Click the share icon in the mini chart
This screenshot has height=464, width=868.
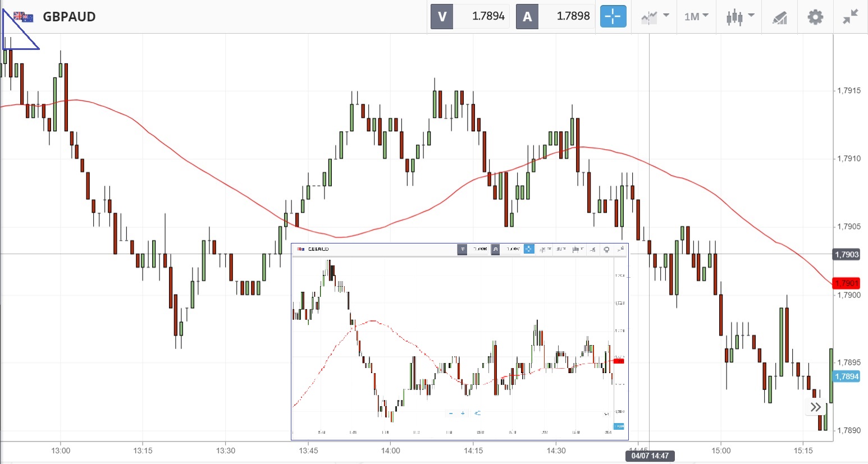click(477, 414)
